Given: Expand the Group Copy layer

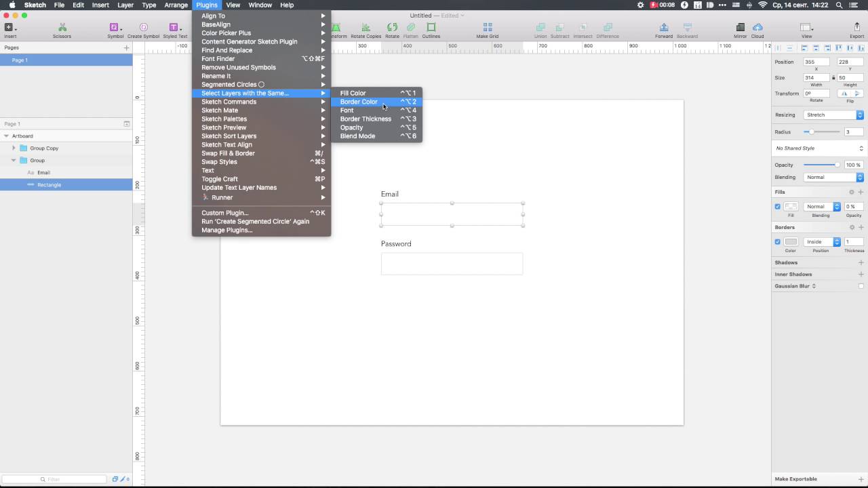Looking at the screenshot, I should coord(14,148).
